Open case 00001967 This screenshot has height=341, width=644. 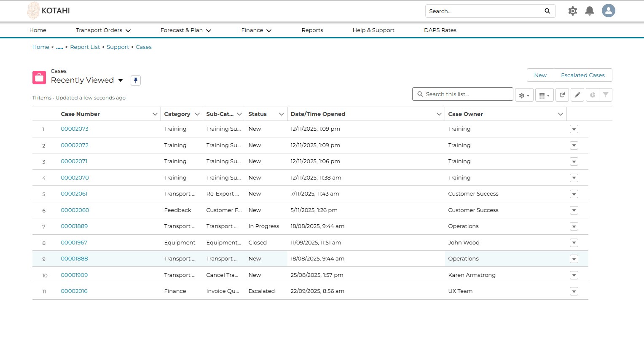(74, 243)
